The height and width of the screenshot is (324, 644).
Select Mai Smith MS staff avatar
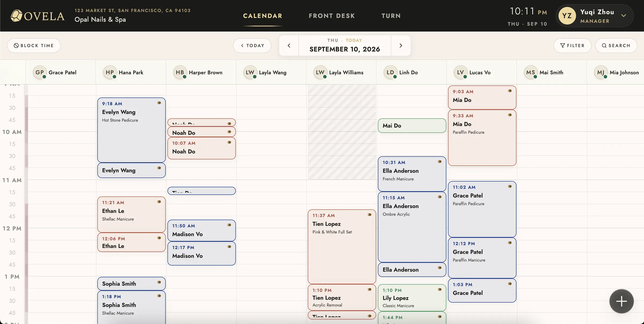pyautogui.click(x=531, y=72)
